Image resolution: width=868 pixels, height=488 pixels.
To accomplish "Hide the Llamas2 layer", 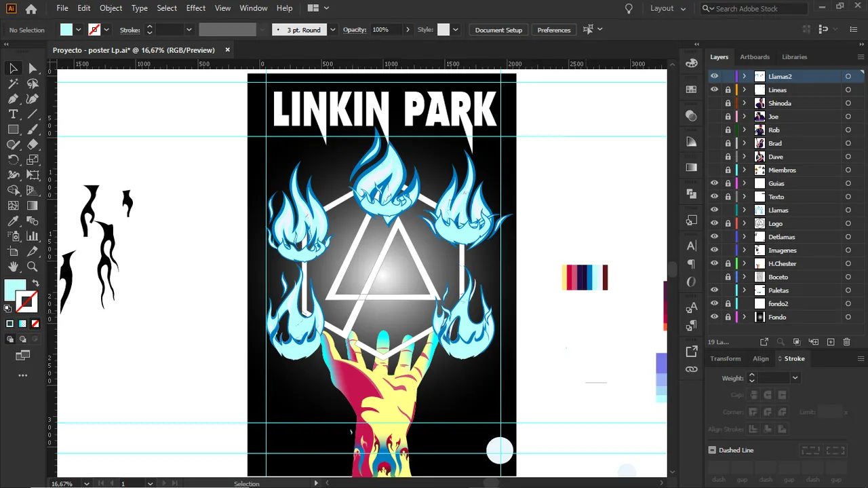I will point(714,76).
